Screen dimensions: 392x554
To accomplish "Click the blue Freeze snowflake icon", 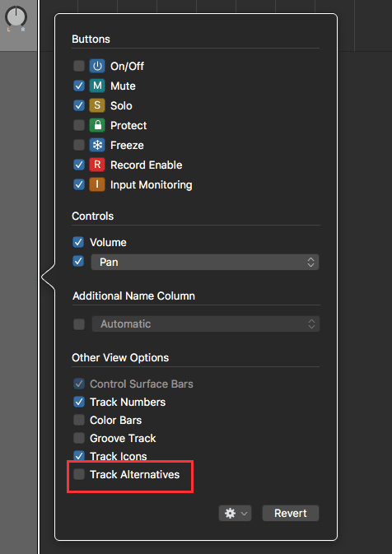I will pyautogui.click(x=97, y=145).
